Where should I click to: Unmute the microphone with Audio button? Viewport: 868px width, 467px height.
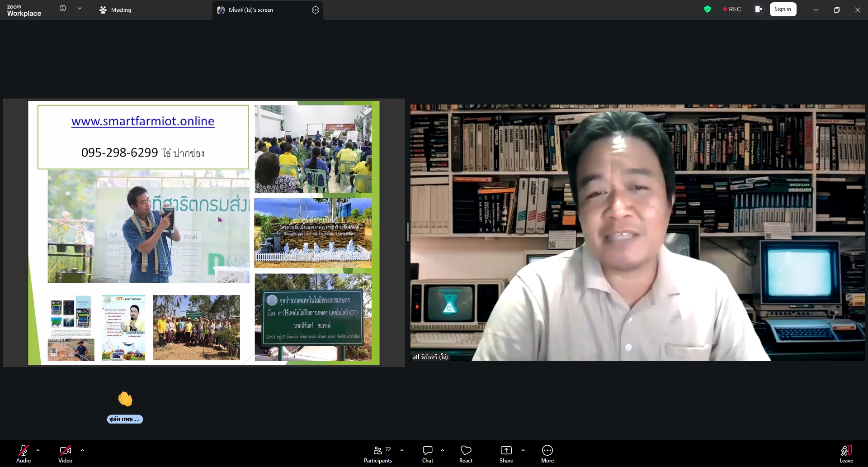click(x=24, y=454)
